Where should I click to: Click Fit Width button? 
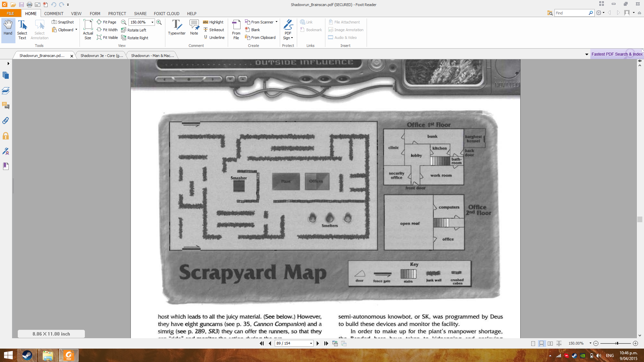pyautogui.click(x=107, y=30)
